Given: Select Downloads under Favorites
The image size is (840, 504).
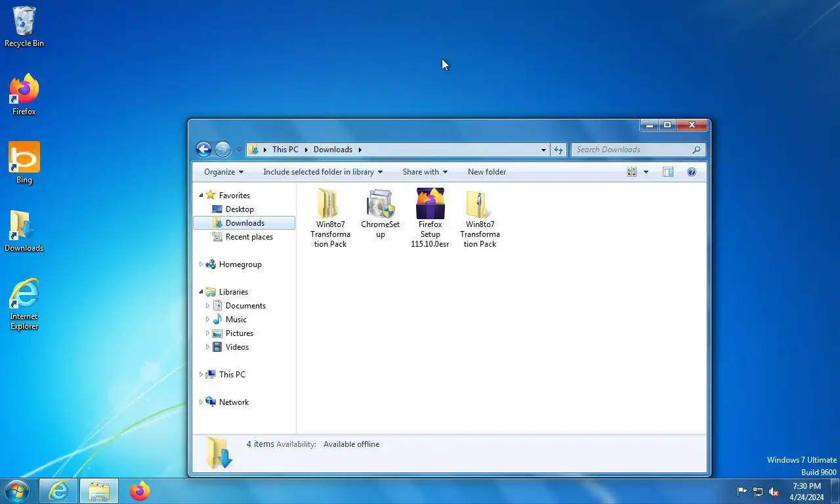Looking at the screenshot, I should coord(244,223).
